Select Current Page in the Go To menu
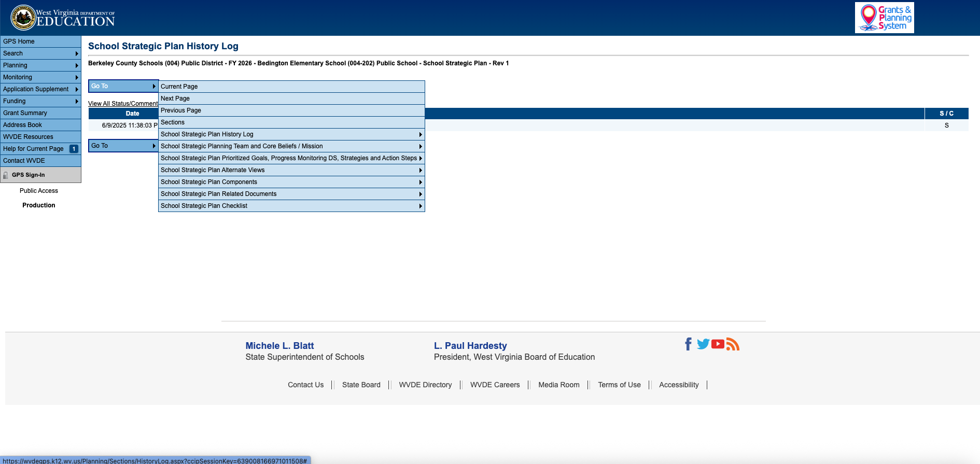 coord(291,87)
